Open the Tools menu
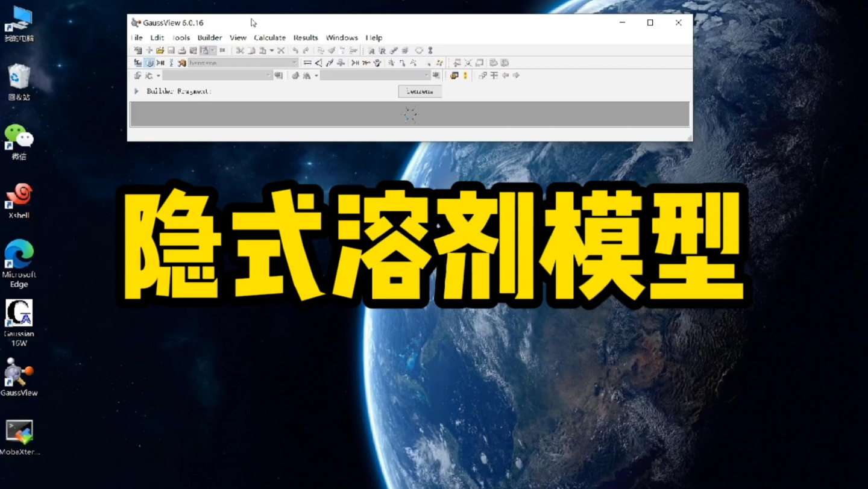The height and width of the screenshot is (489, 868). point(181,37)
